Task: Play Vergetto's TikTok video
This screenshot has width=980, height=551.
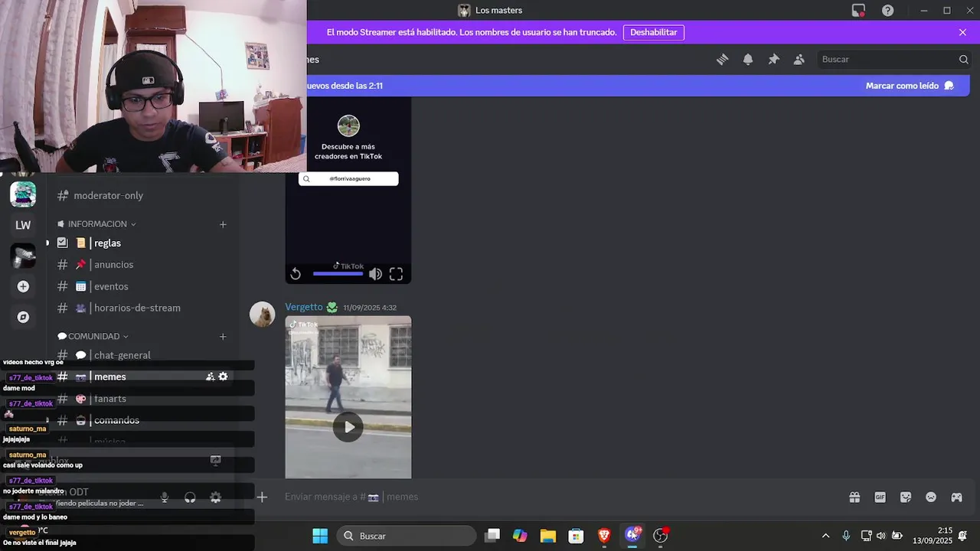Action: point(348,427)
